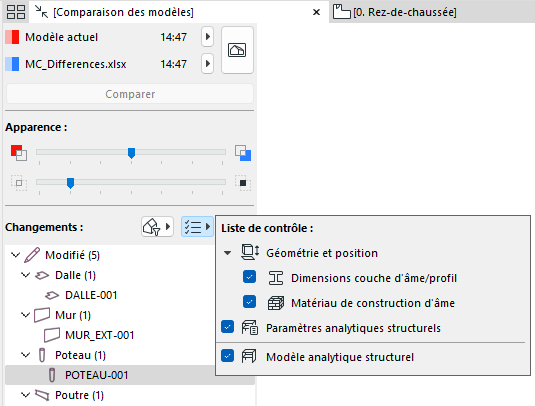Click Modèle analytique structurel label
Viewport: 535px width, 406px height.
340,357
